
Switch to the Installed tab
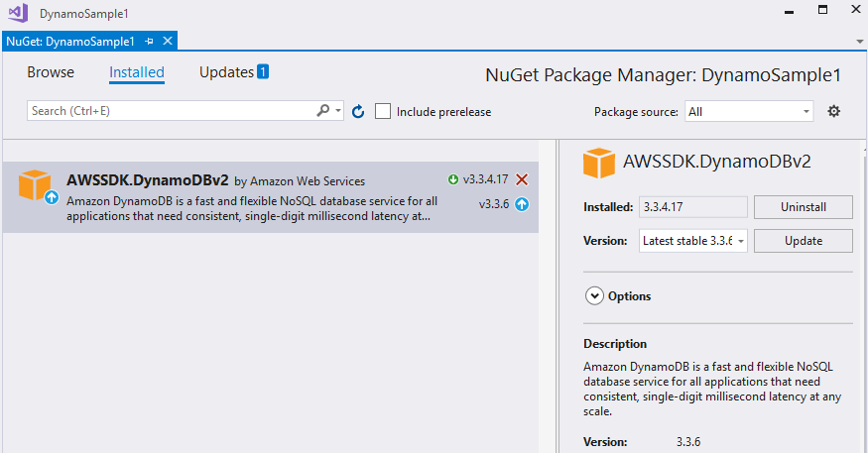pyautogui.click(x=137, y=72)
